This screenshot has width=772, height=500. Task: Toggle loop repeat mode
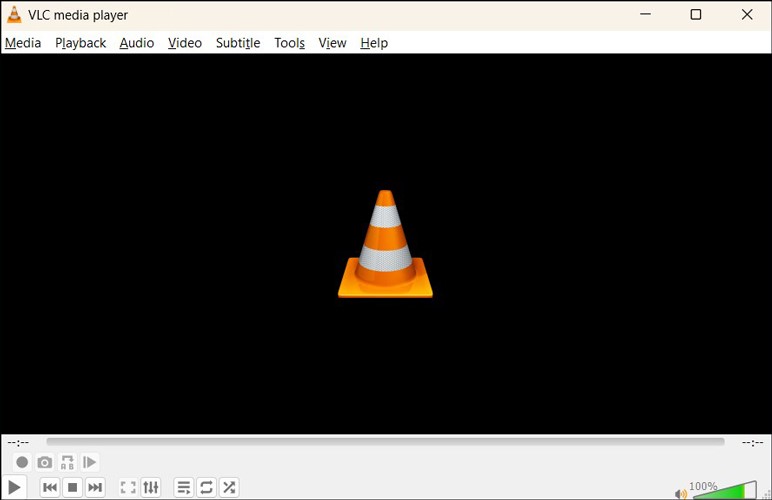tap(206, 487)
